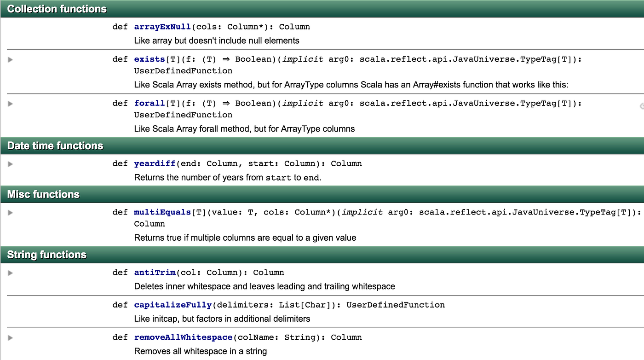Select the Collection functions section header
Viewport: 644px width, 360px height.
56,9
